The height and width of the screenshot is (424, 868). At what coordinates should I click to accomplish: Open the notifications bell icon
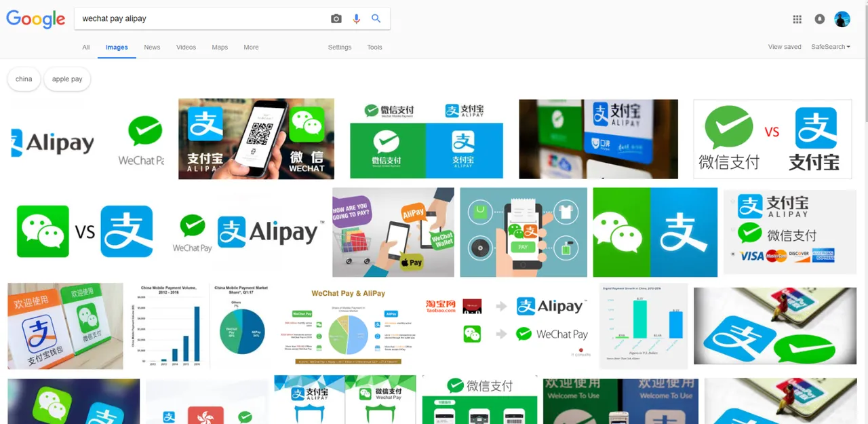(x=820, y=19)
